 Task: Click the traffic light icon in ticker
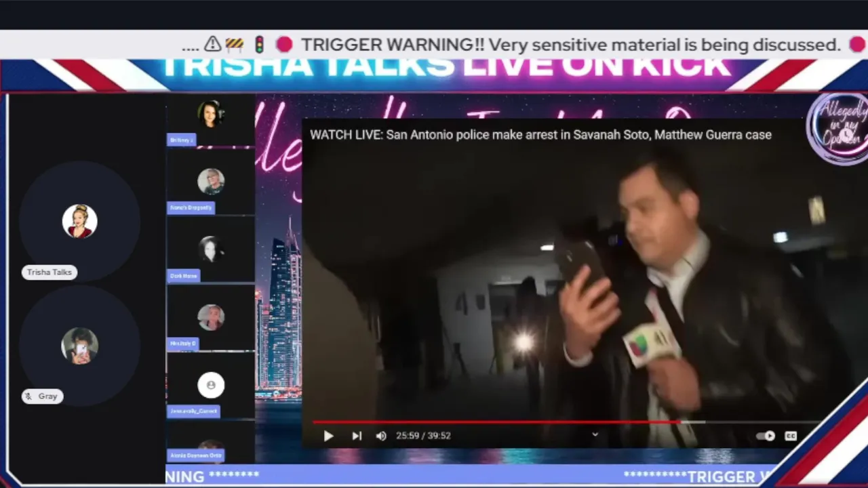point(259,45)
